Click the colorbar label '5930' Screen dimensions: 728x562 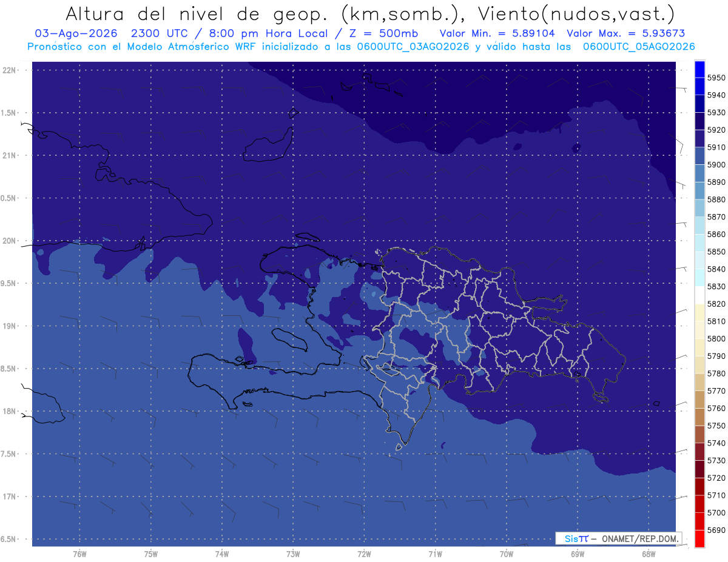coord(716,113)
